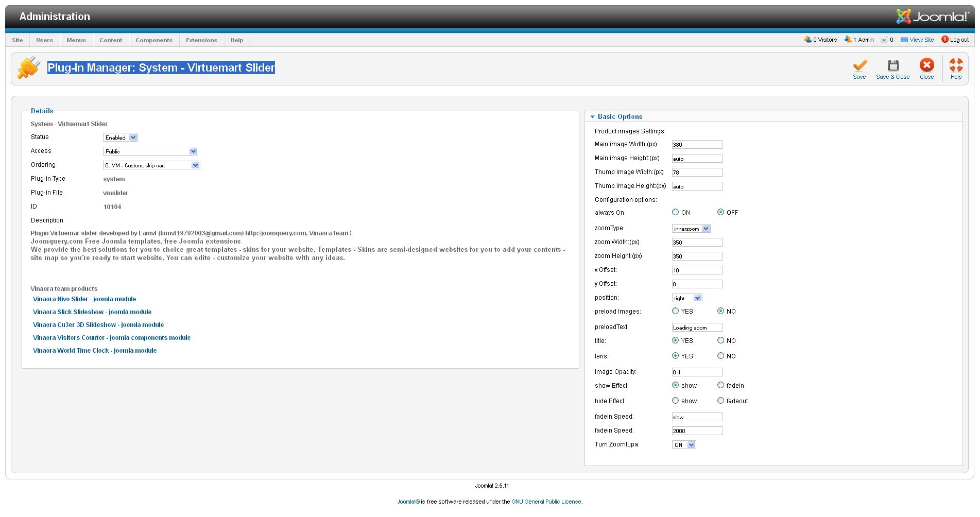Image resolution: width=980 pixels, height=517 pixels.
Task: Click zoom Height field
Action: pos(697,256)
